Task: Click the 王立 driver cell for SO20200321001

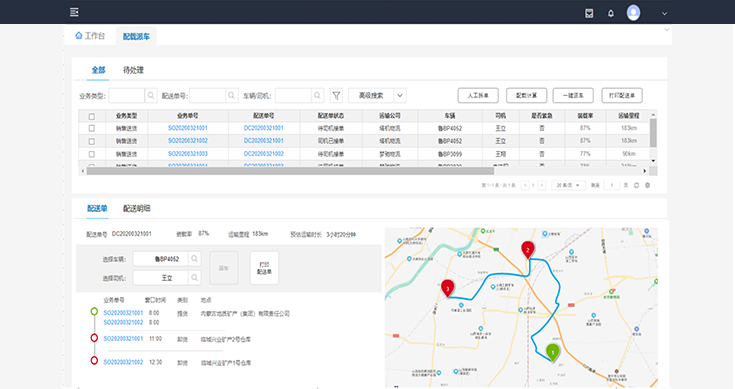Action: [501, 128]
